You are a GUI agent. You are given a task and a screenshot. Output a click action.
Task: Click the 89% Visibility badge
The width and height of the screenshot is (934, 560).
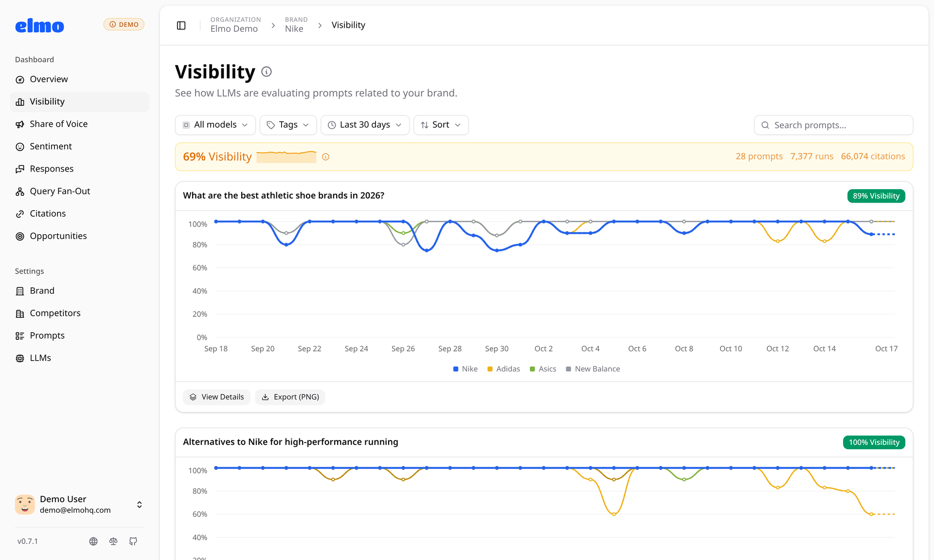(876, 196)
